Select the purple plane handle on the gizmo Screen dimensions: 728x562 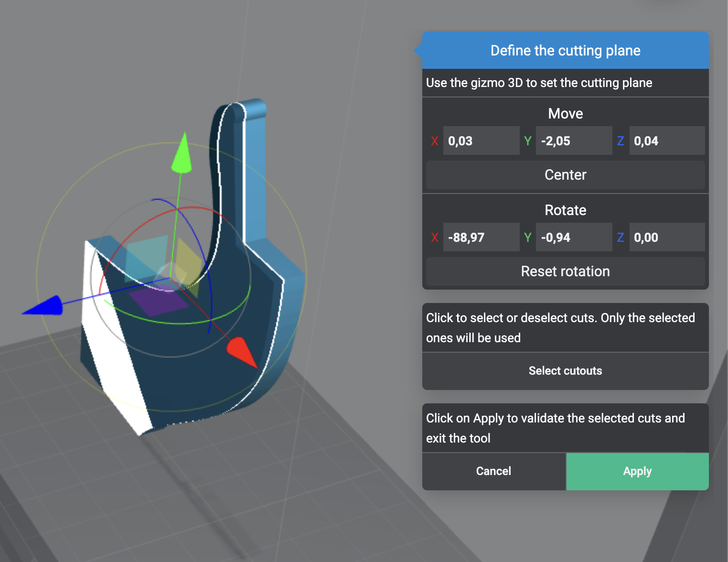157,301
